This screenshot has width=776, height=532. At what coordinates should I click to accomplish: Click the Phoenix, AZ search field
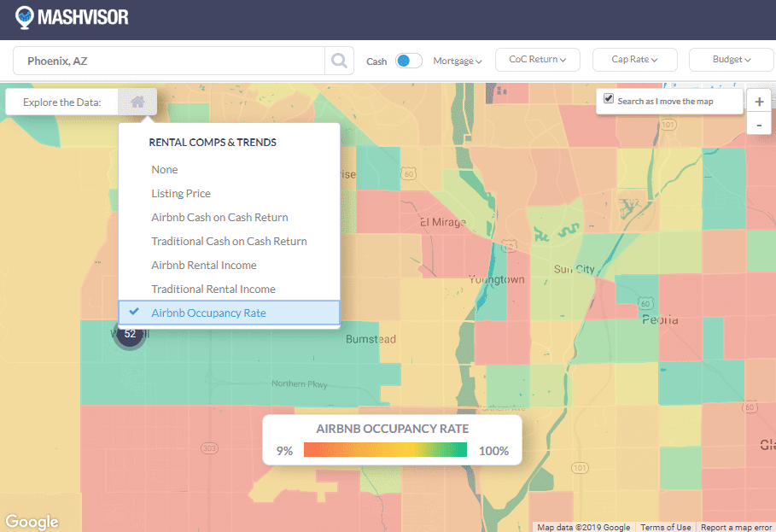(171, 61)
